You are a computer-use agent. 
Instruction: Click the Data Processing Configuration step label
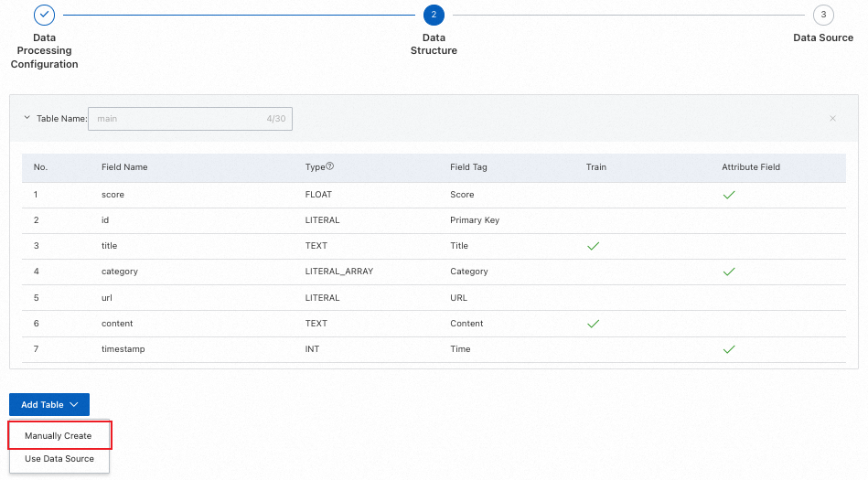(x=44, y=51)
